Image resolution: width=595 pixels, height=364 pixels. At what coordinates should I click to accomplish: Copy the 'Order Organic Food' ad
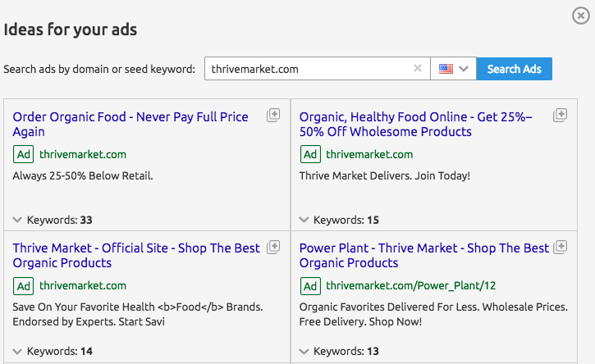tap(273, 116)
